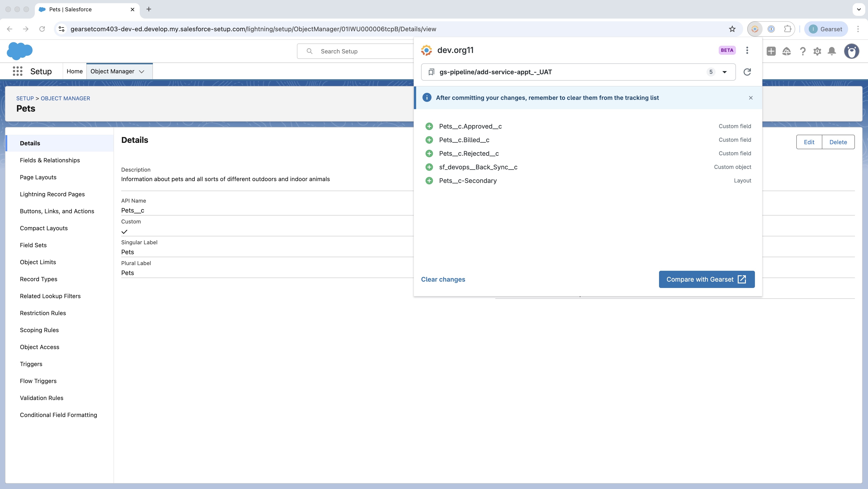
Task: Click the 1Password extension toggle in the toolbar
Action: pos(771,29)
